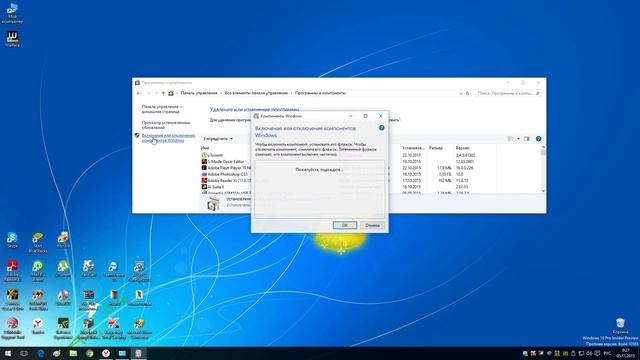The width and height of the screenshot is (640, 360).
Task: Click the programs list vertical scrollbar
Action: pyautogui.click(x=543, y=169)
